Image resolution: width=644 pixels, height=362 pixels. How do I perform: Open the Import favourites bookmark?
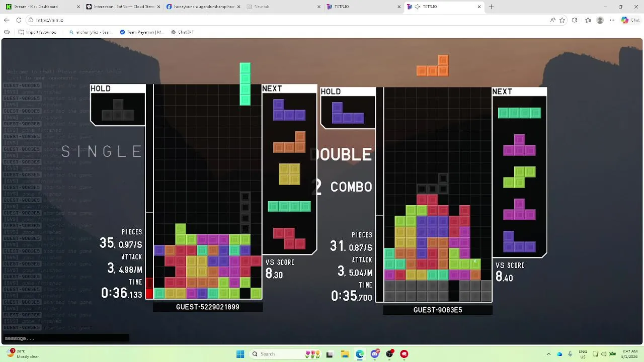pyautogui.click(x=38, y=32)
